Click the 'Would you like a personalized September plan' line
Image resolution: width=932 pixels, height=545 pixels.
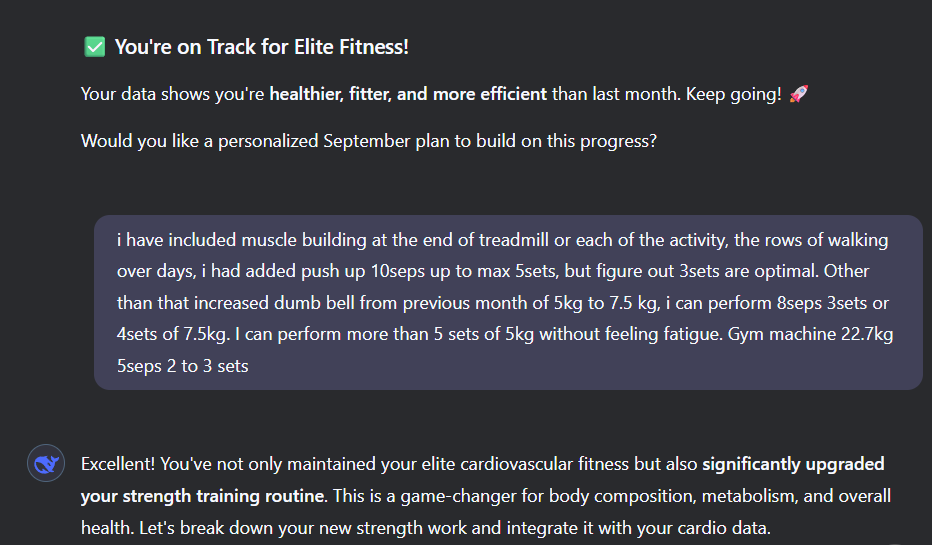(x=368, y=141)
